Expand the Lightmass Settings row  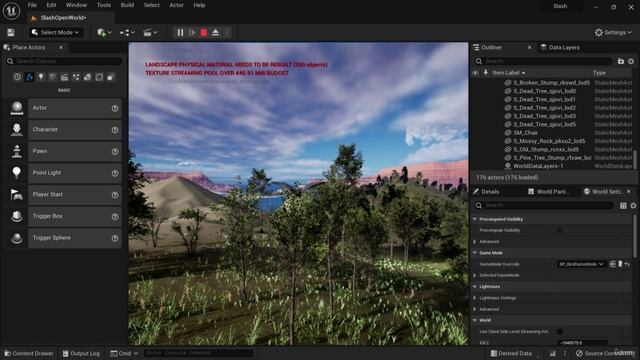click(x=475, y=298)
